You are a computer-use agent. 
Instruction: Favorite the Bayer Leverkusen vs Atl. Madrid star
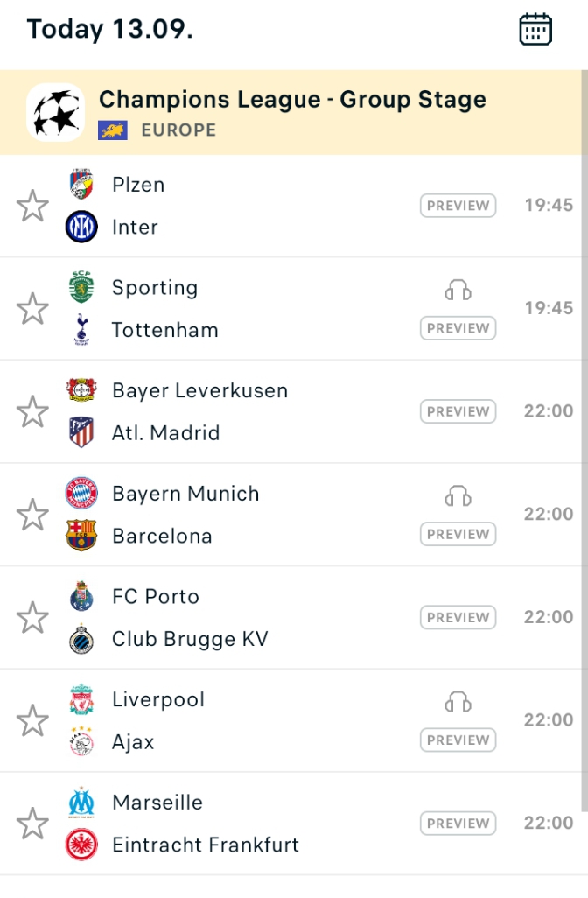[x=32, y=411]
